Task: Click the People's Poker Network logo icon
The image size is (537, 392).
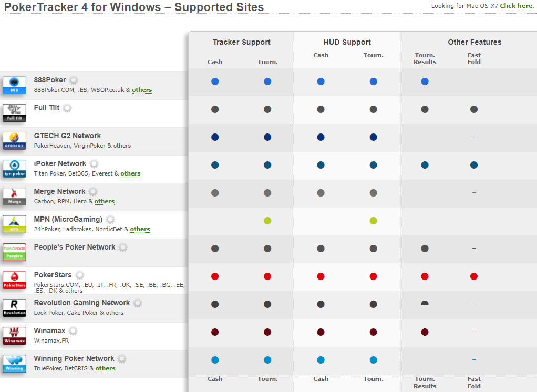Action: coord(14,252)
